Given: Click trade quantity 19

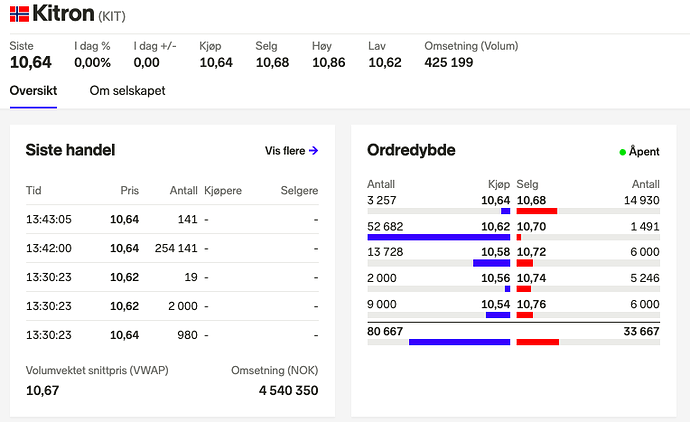Looking at the screenshot, I should (x=191, y=277).
